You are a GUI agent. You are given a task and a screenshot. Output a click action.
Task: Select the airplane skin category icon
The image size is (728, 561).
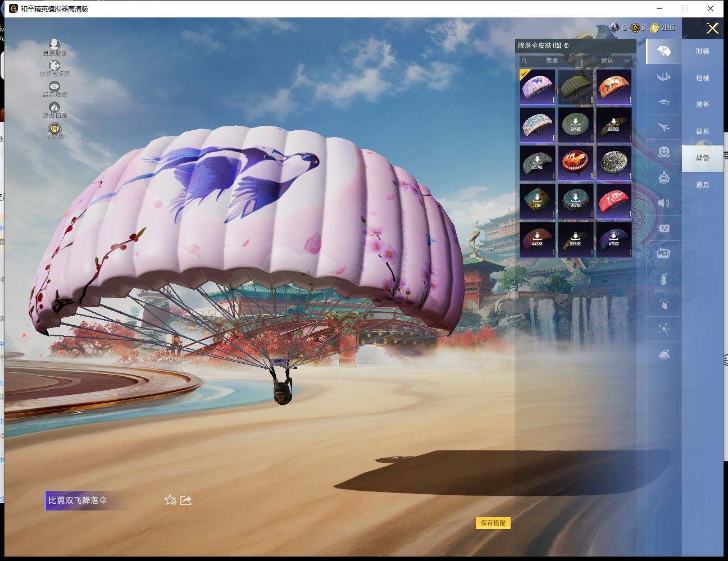663,127
